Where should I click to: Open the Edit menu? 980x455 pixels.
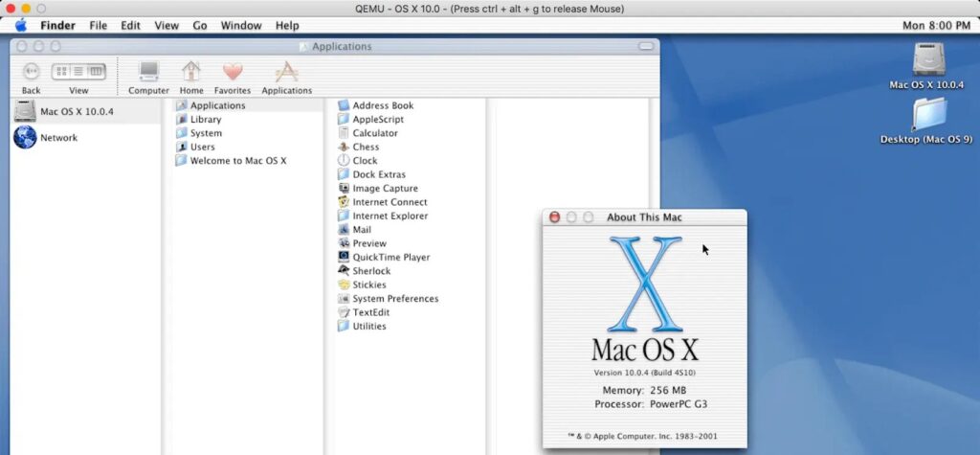tap(130, 26)
